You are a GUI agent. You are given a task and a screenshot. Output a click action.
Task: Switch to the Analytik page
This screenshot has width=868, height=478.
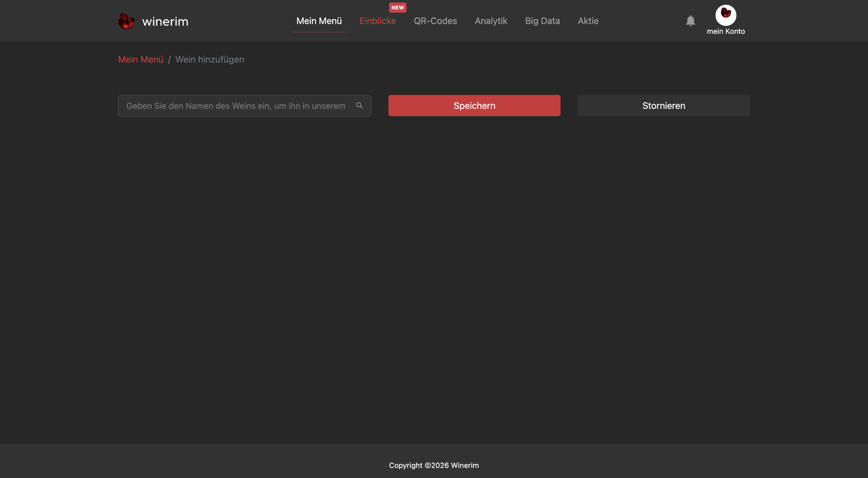tap(491, 21)
